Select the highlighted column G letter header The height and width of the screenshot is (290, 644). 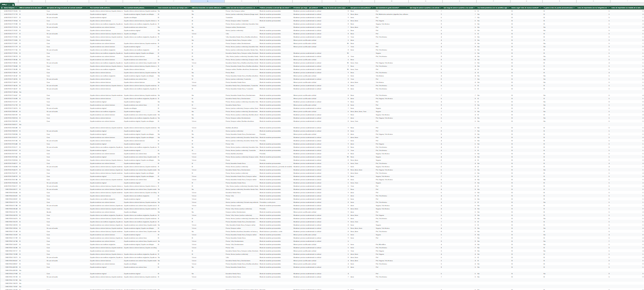pos(207,1)
